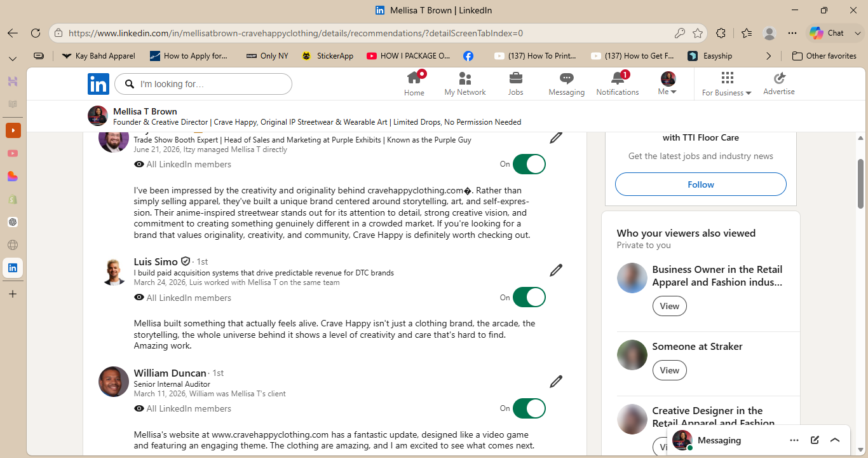Open ChatGPT icon in browser sidebar

[x=13, y=222]
